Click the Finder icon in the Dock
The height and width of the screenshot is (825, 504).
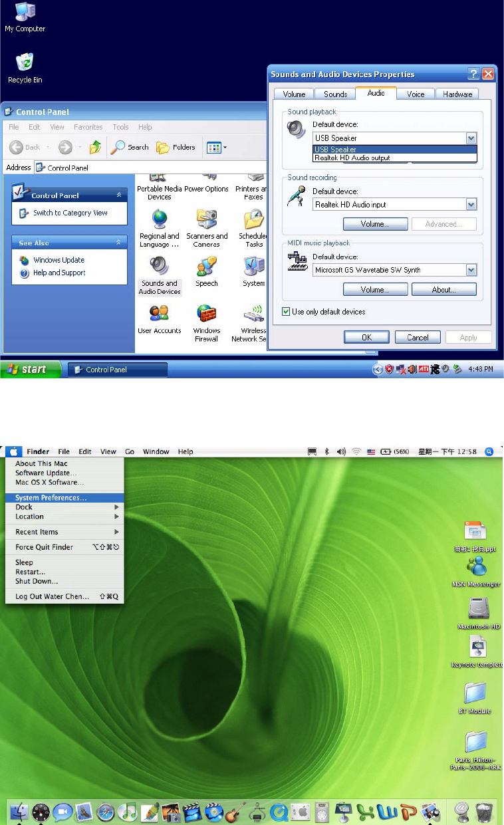click(19, 812)
